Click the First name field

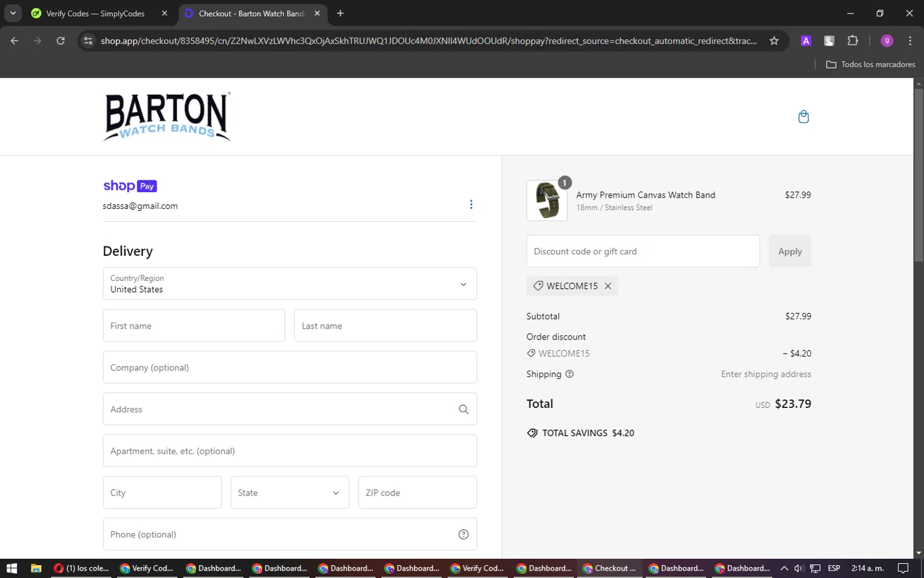coord(194,325)
